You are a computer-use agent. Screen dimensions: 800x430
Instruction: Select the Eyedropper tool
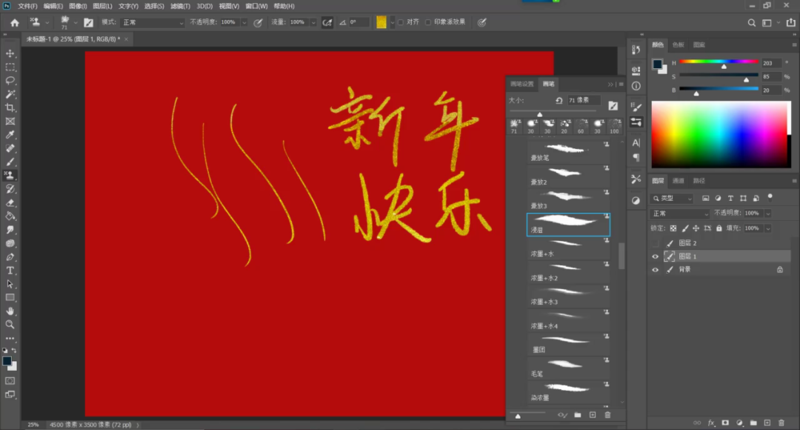[x=10, y=135]
